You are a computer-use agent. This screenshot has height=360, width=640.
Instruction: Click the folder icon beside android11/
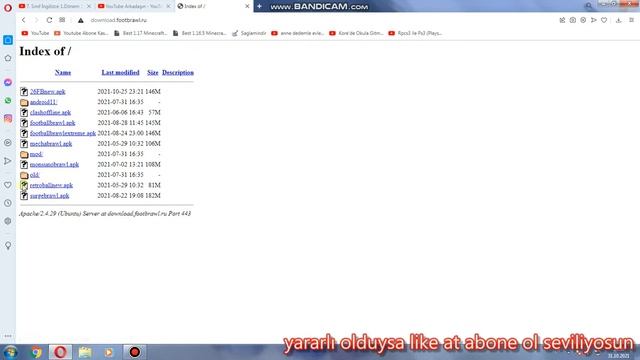point(24,102)
